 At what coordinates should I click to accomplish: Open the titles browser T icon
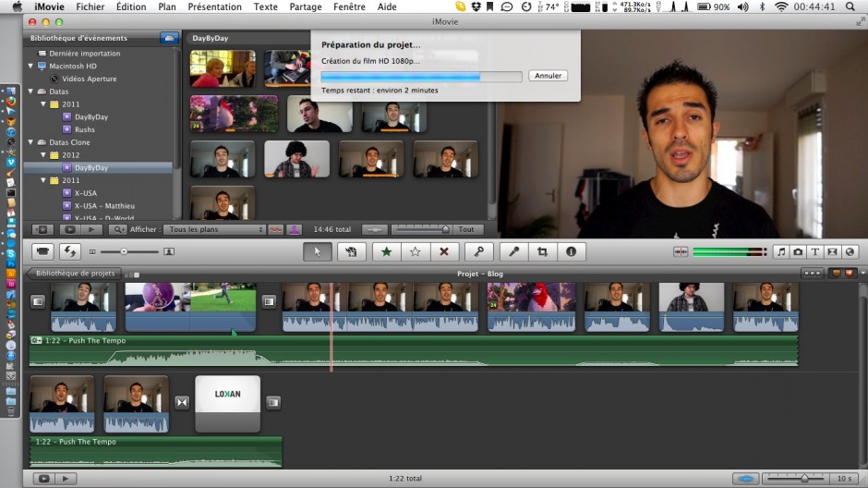pyautogui.click(x=814, y=252)
